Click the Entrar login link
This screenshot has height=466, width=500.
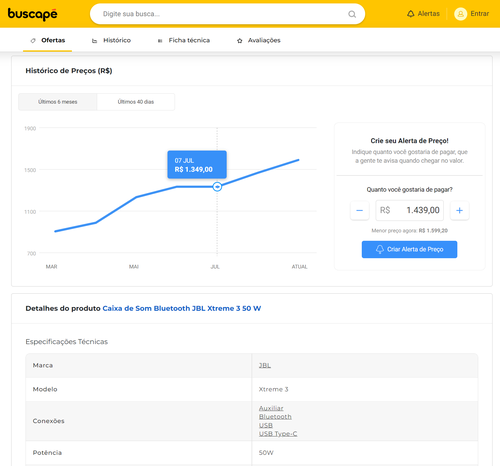click(x=480, y=14)
